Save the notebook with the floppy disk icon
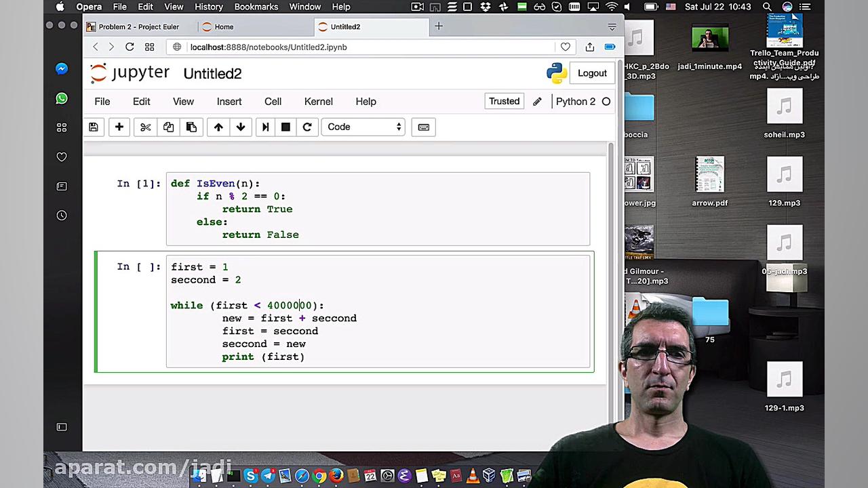 94,127
